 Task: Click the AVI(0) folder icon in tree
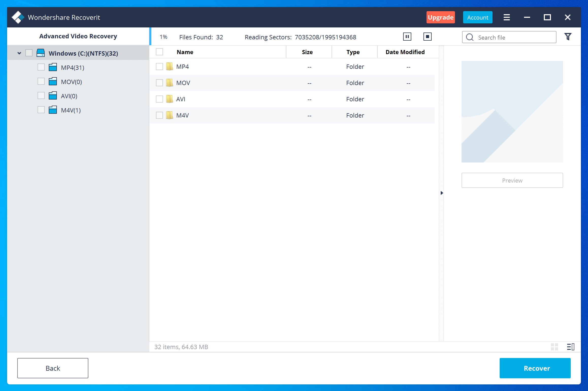(53, 96)
